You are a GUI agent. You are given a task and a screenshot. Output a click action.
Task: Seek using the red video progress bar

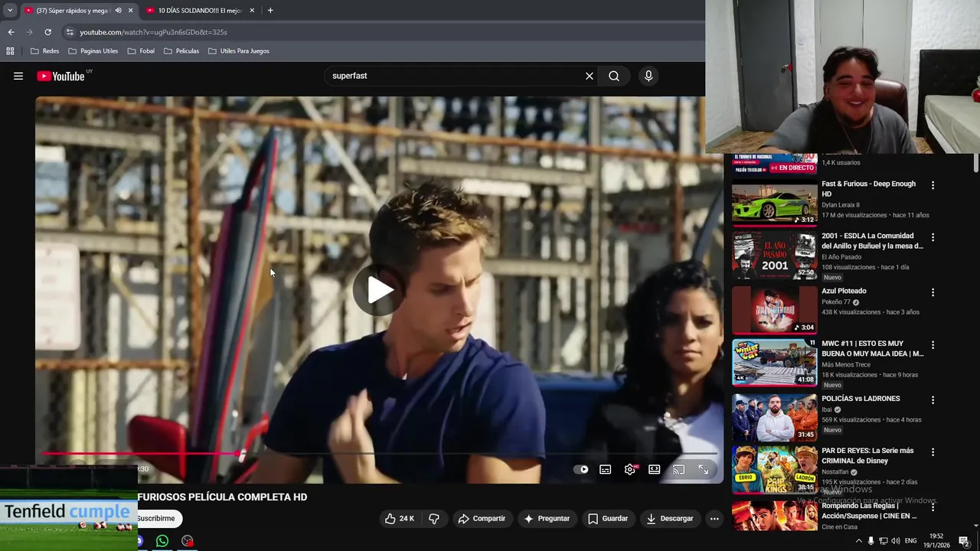coord(379,454)
